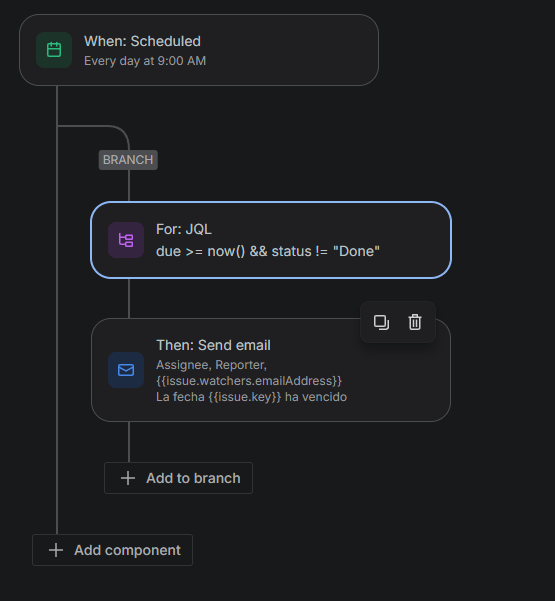Click the Add component button
Image resolution: width=555 pixels, height=601 pixels.
click(112, 550)
